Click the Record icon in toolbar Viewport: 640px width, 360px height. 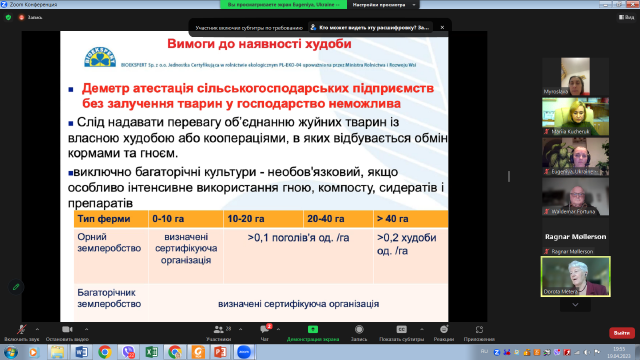359,333
